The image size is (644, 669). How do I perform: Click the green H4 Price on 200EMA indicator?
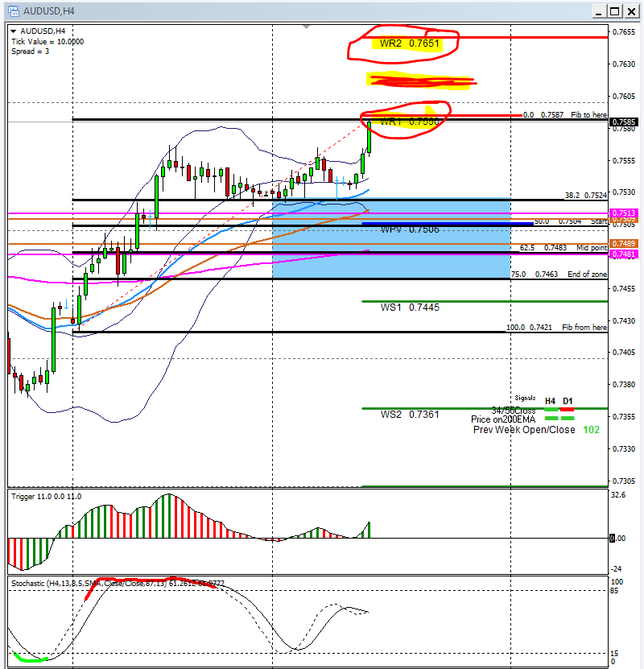[551, 419]
